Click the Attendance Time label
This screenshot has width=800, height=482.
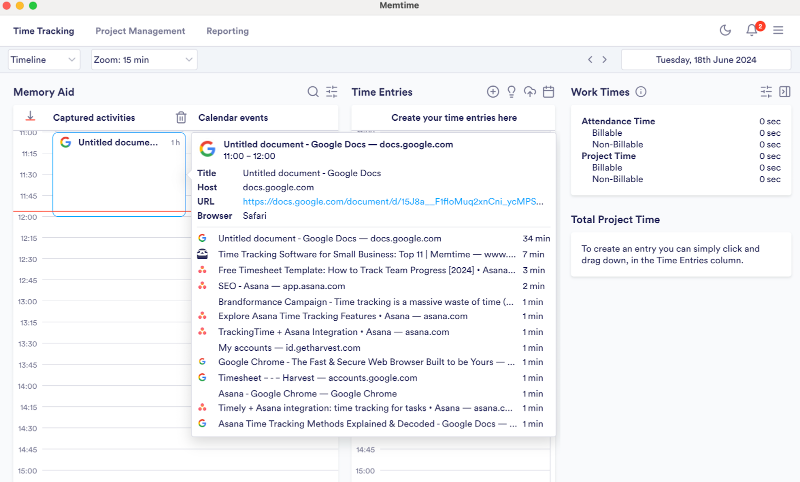tap(618, 121)
